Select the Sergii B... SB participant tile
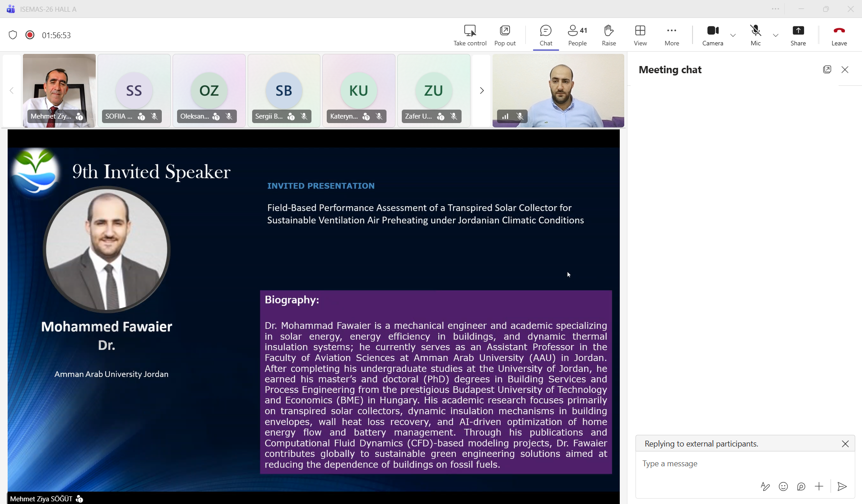Screen dimensions: 862x504 pyautogui.click(x=284, y=91)
